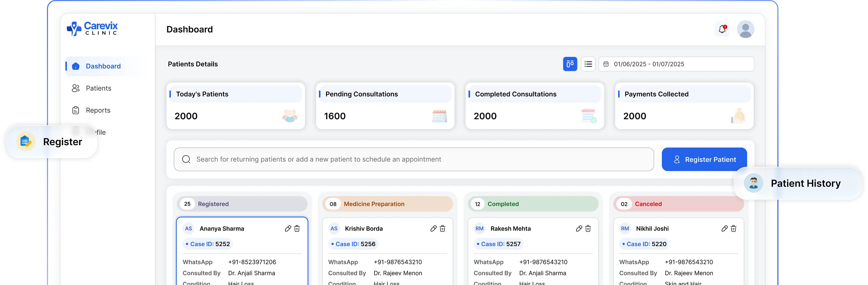Click edit pencil on Rakesh Mehta card
Image resolution: width=868 pixels, height=285 pixels.
pos(579,229)
